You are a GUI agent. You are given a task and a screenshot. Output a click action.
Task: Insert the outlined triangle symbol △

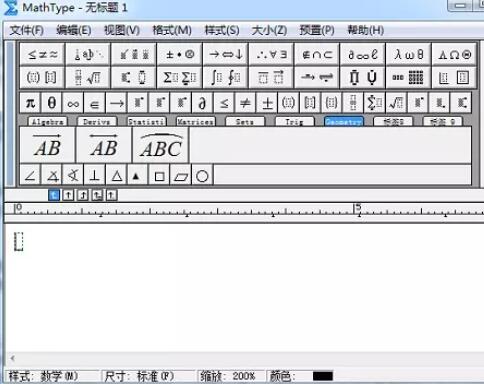point(116,175)
